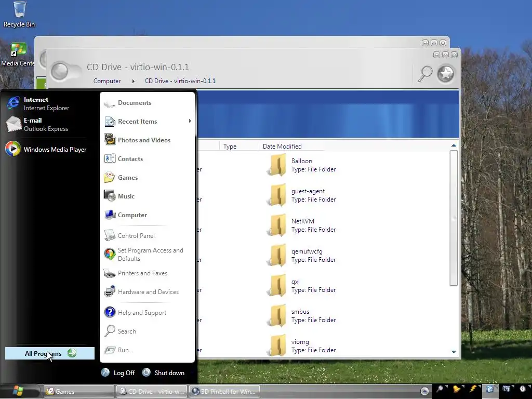The image size is (532, 399).
Task: Show hidden tray icons arrow
Action: click(x=424, y=391)
